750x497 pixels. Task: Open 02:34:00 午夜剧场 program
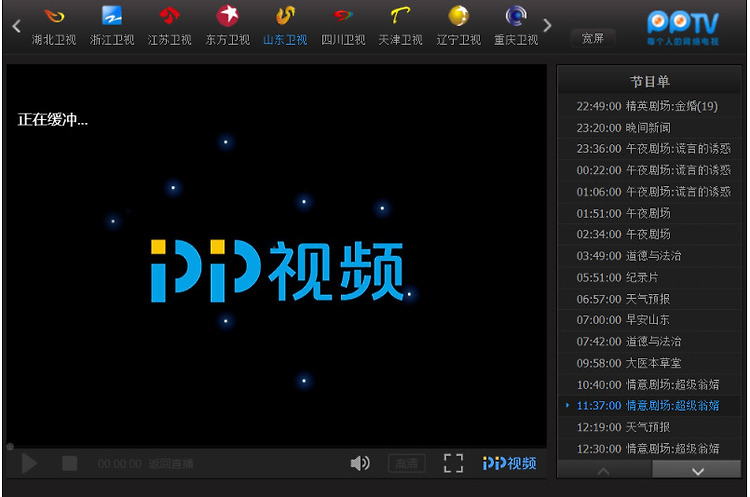click(649, 234)
